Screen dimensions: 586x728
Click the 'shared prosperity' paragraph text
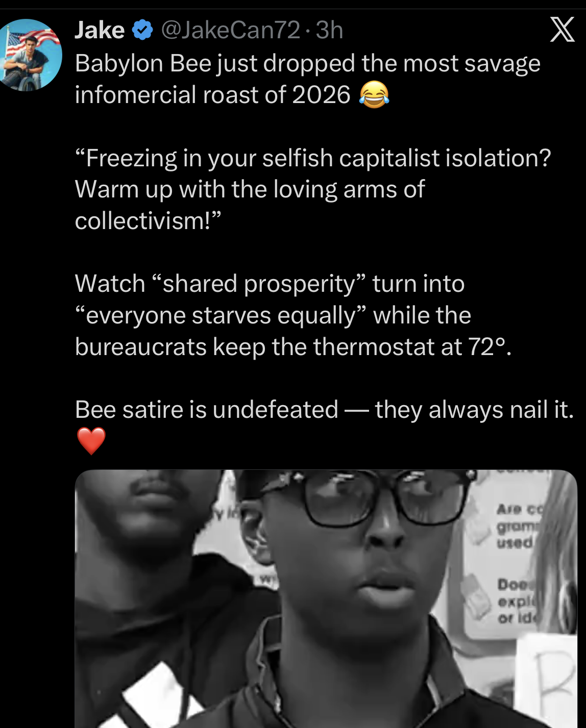293,315
